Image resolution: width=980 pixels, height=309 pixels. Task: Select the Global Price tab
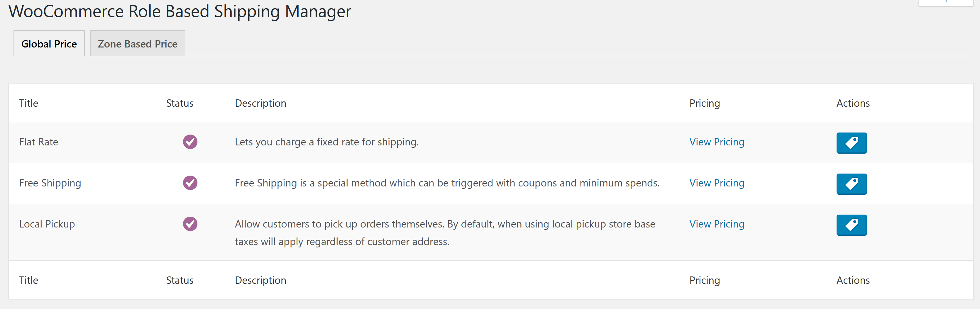click(x=49, y=44)
